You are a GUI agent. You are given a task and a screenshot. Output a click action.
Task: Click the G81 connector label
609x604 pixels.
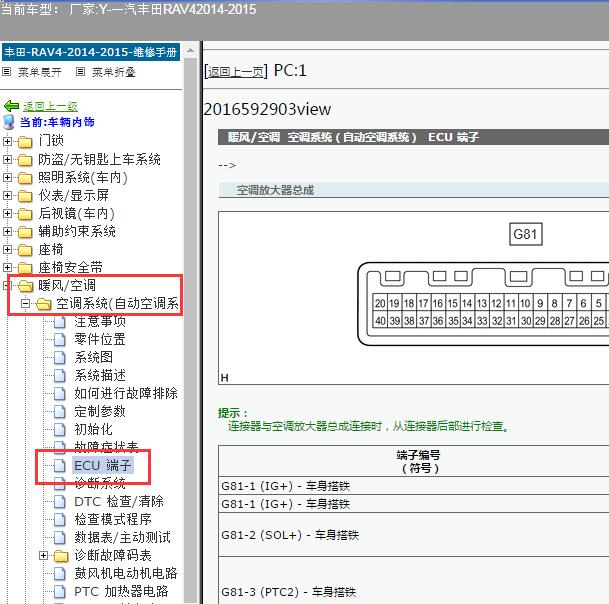525,234
